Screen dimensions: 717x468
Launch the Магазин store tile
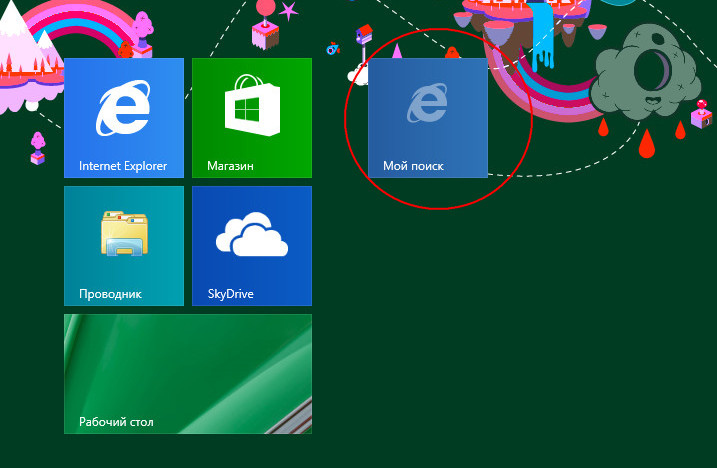[252, 118]
